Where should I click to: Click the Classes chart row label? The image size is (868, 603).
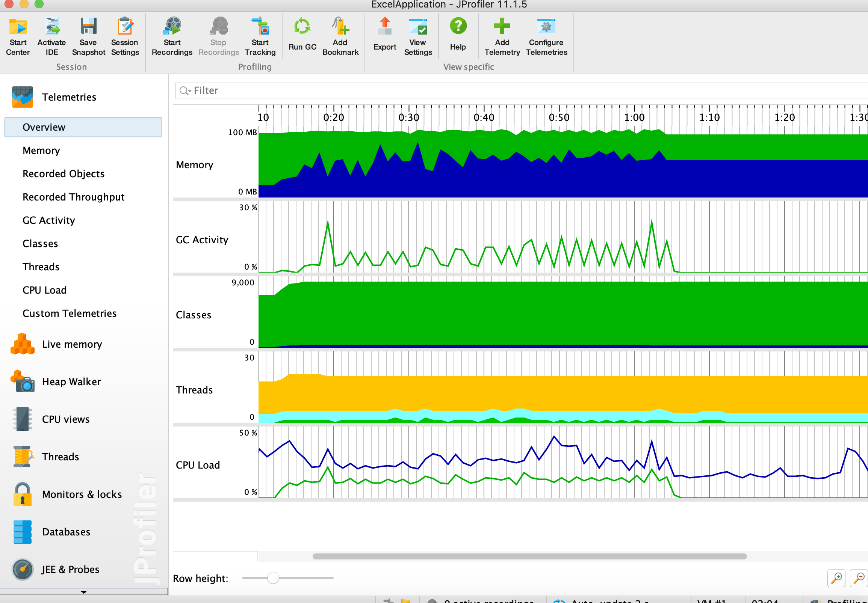click(x=193, y=315)
